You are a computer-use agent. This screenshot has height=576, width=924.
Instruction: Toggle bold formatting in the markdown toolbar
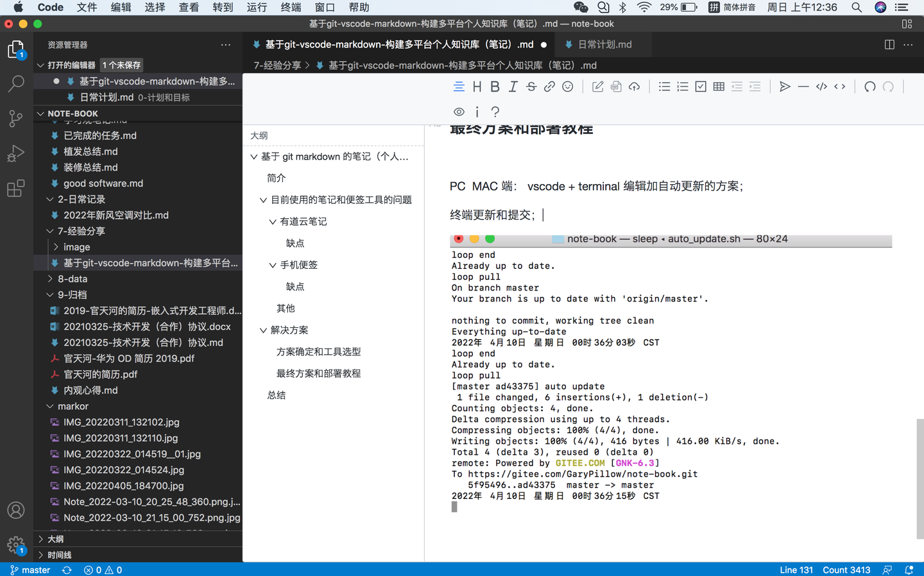tap(495, 86)
